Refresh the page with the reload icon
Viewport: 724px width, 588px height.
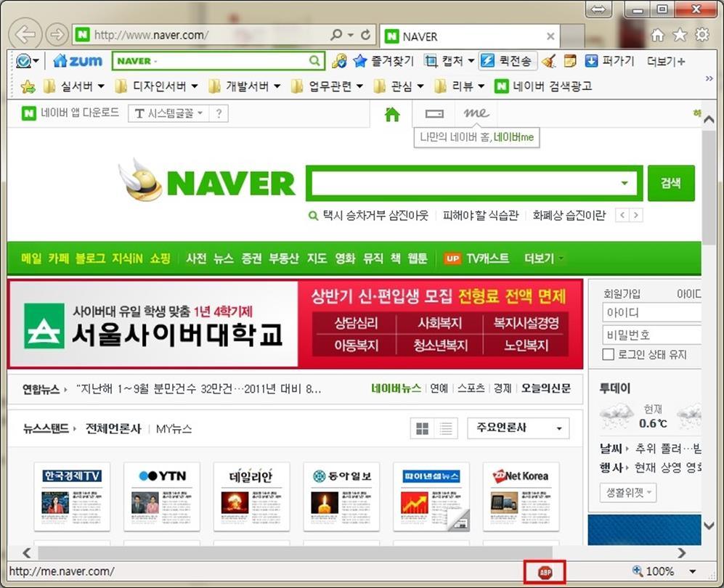coord(366,35)
